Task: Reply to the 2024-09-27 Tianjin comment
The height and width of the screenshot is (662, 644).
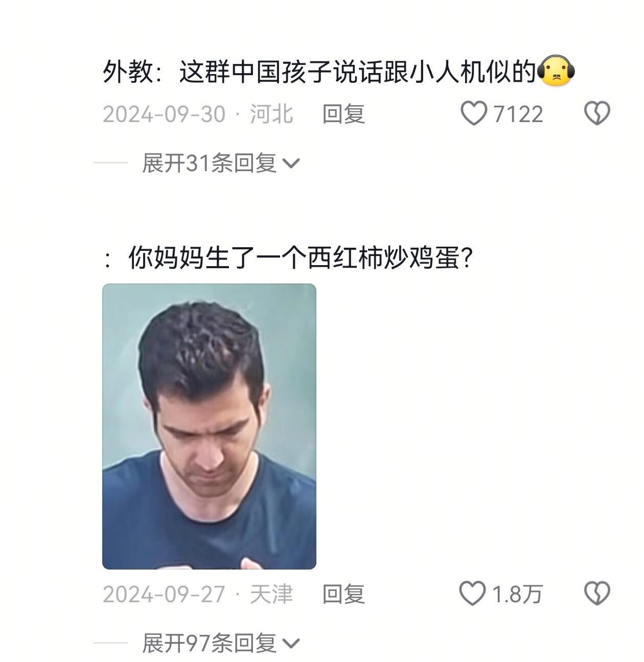Action: click(343, 594)
